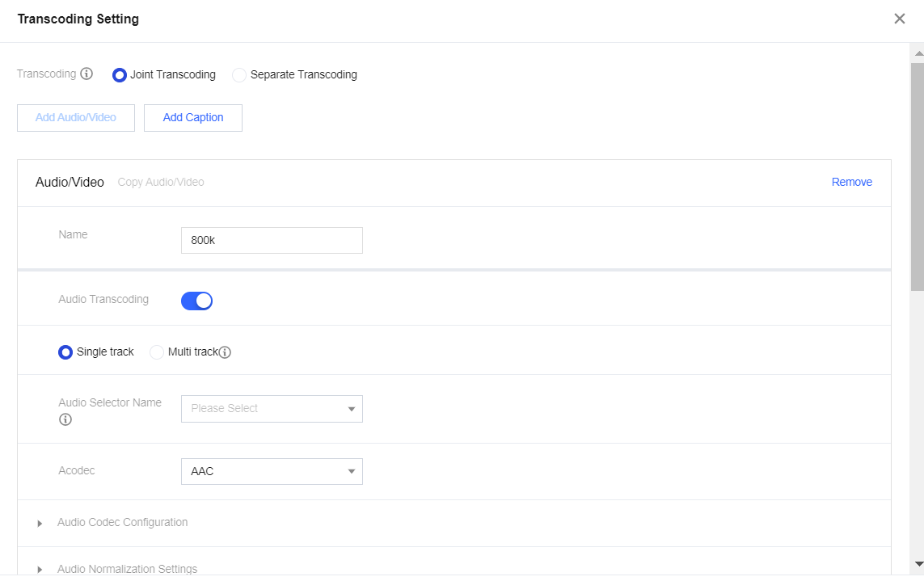Click the Audio Selector Name info icon
924x581 pixels.
65,419
